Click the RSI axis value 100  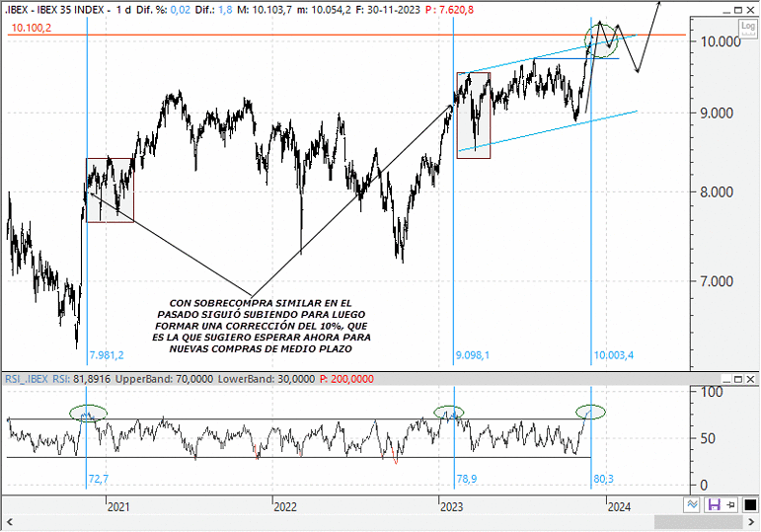click(712, 392)
